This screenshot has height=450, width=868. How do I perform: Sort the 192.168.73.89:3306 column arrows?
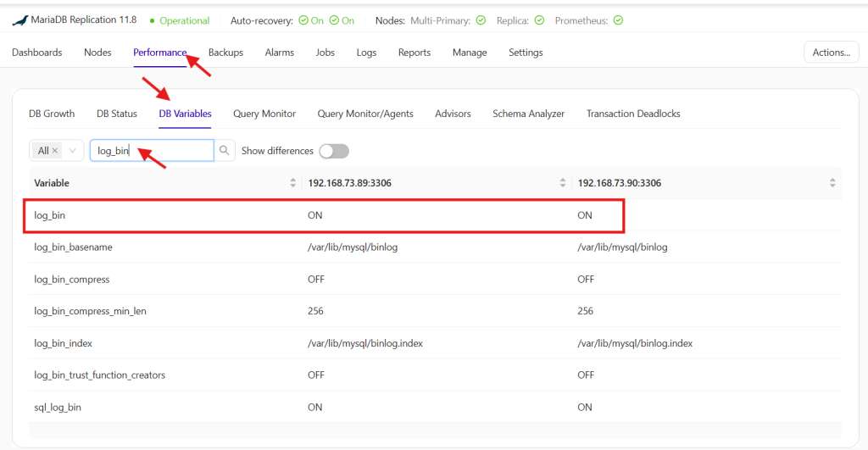563,183
